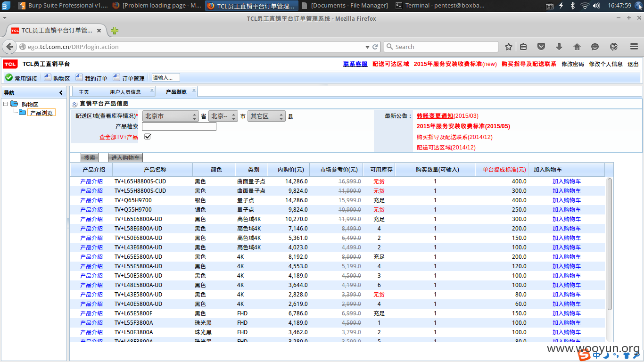Switch to the 用户人员信息 tab

[x=125, y=92]
